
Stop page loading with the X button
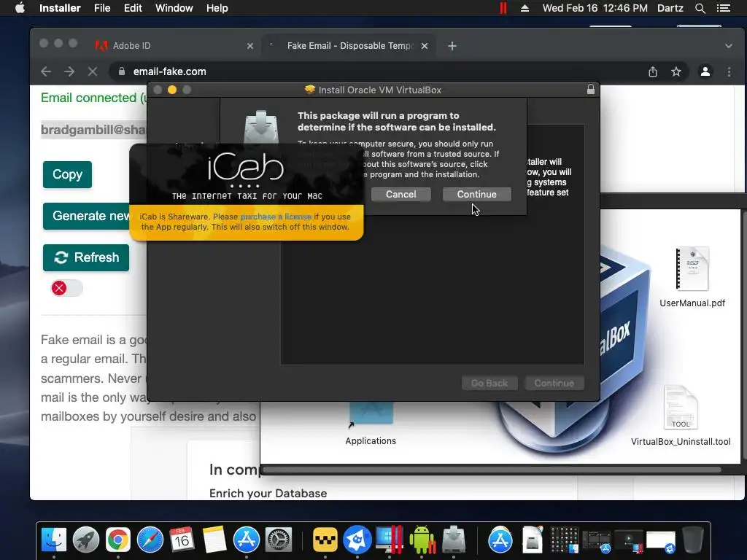pyautogui.click(x=93, y=71)
